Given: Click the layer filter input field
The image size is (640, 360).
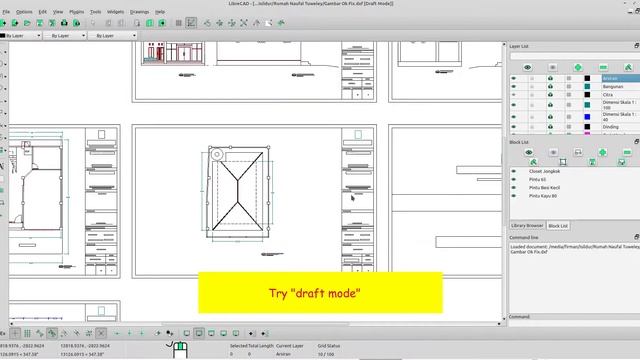Looking at the screenshot, I should [575, 57].
